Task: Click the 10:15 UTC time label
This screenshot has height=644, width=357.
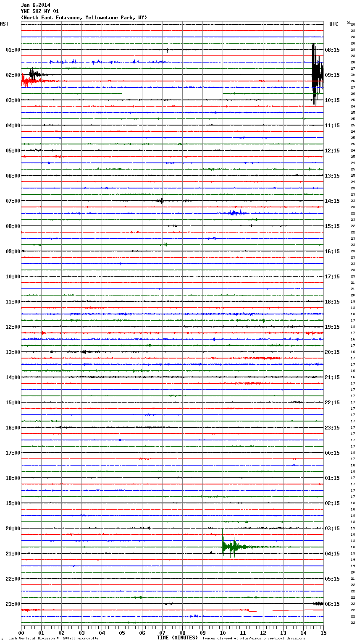Action: pyautogui.click(x=332, y=100)
